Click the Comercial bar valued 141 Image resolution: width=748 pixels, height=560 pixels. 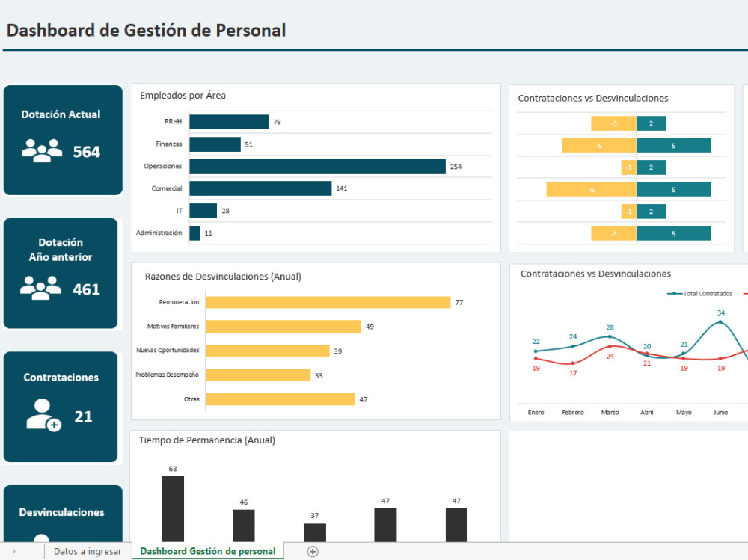pos(260,188)
